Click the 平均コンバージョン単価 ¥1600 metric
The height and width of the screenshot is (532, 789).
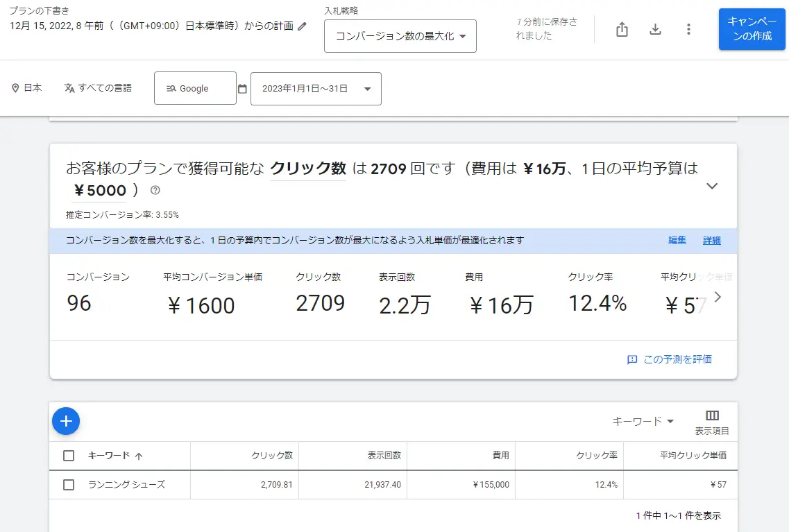212,295
